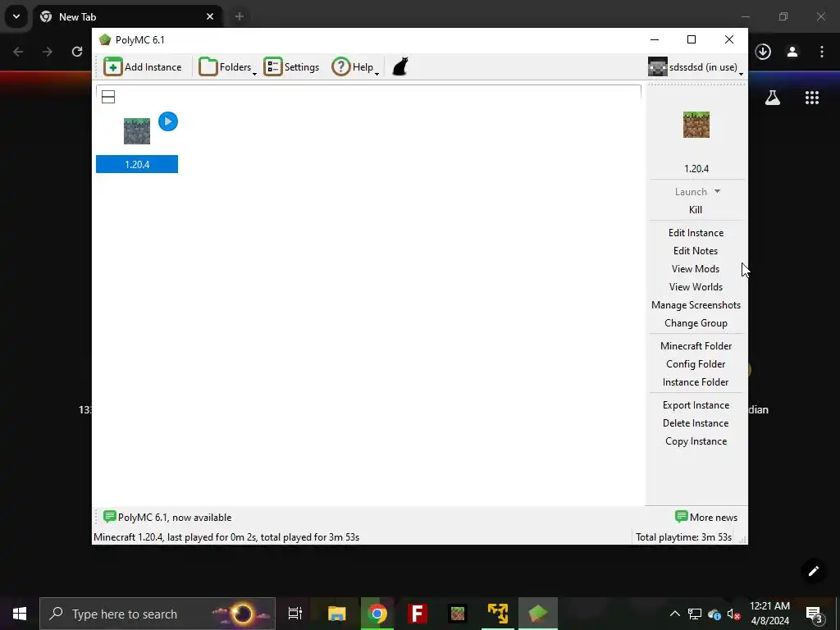Open the Minecraft Folder
The height and width of the screenshot is (630, 840).
(696, 346)
